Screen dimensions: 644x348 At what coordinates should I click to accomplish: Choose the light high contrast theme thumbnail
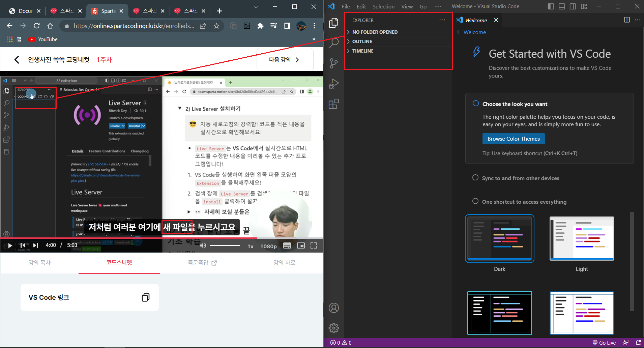pos(582,313)
